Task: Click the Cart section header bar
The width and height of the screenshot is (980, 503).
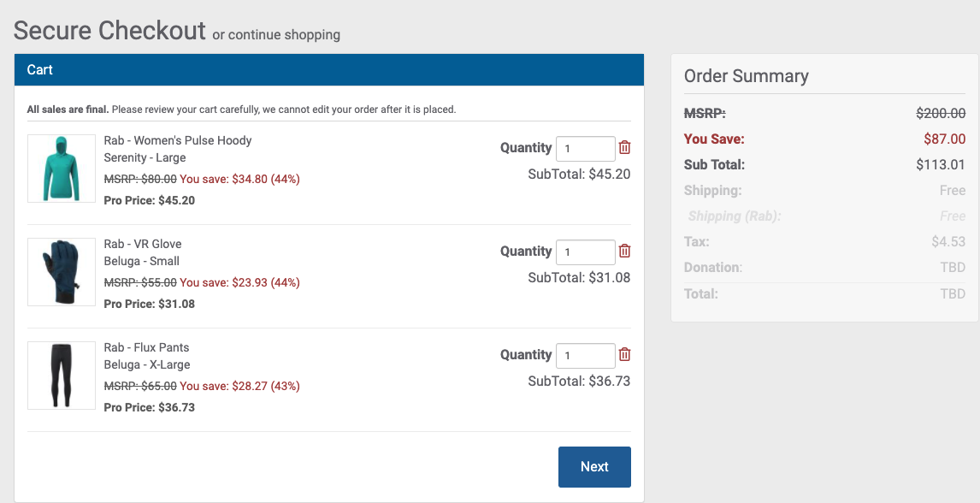Action: 328,69
